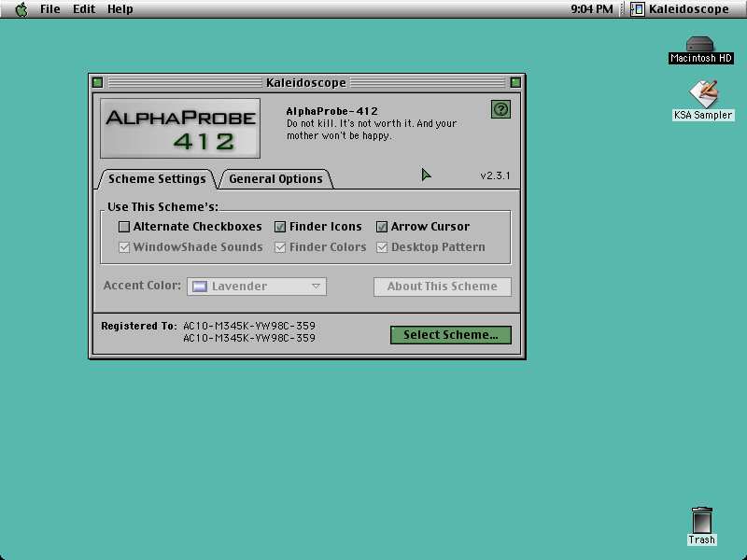The image size is (747, 560).
Task: Click the Kaleidoscope window zoom box
Action: (515, 82)
